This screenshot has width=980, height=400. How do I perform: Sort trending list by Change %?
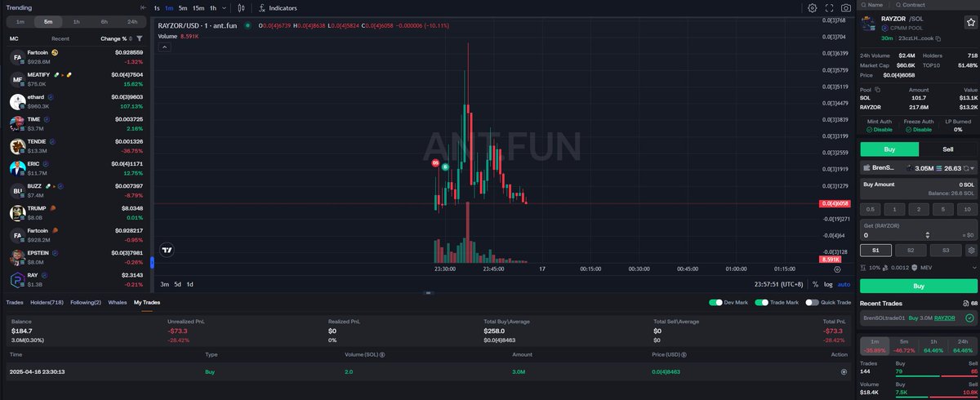(116, 38)
